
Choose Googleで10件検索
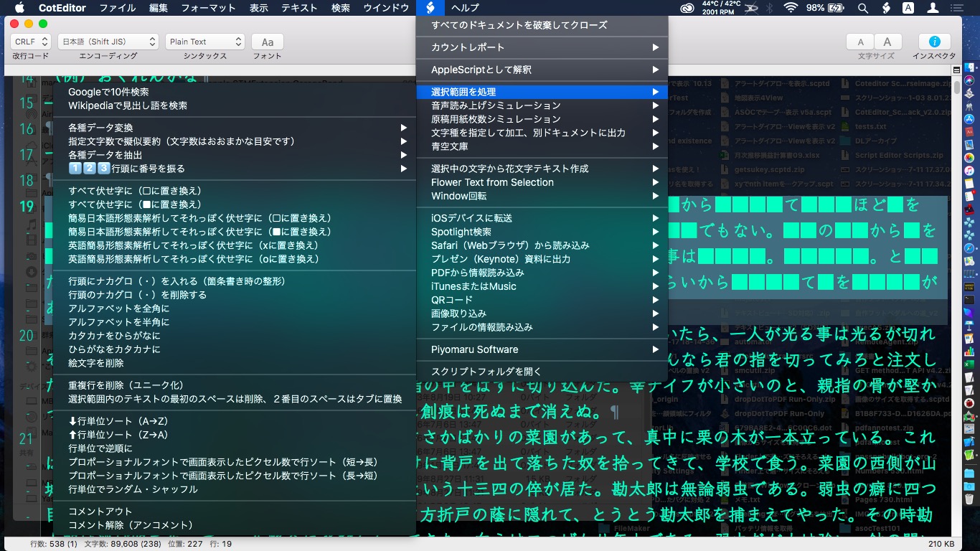[235, 92]
